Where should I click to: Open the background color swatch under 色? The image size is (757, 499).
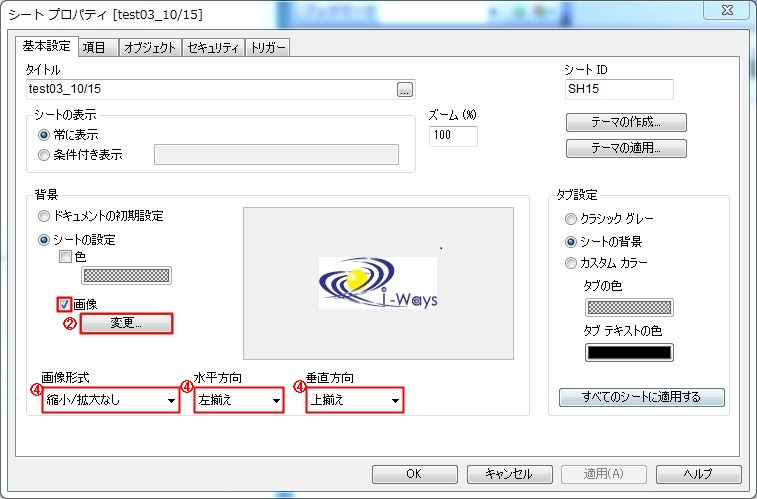click(x=126, y=276)
